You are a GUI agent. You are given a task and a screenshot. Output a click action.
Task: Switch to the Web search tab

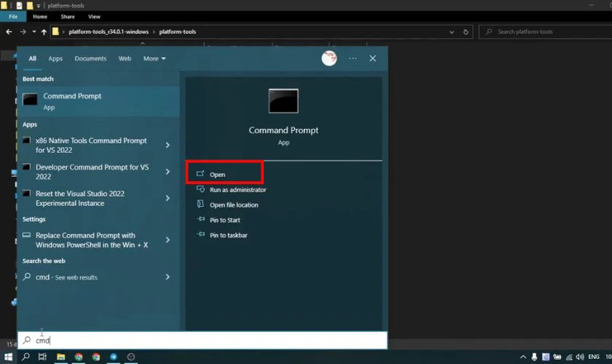pyautogui.click(x=125, y=58)
